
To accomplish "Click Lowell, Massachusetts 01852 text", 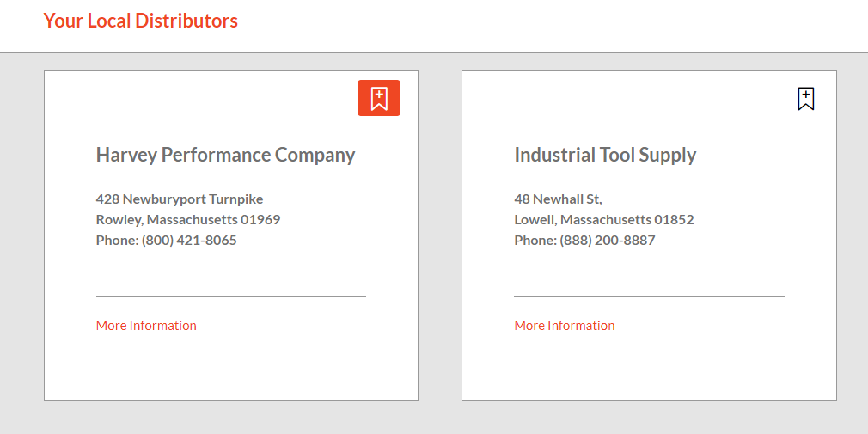I will tap(603, 220).
